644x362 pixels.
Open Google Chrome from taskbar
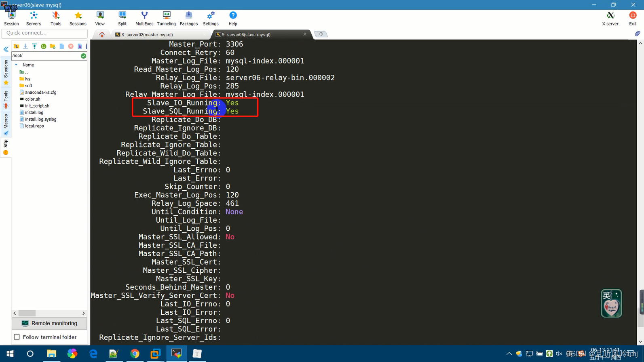pos(135,354)
